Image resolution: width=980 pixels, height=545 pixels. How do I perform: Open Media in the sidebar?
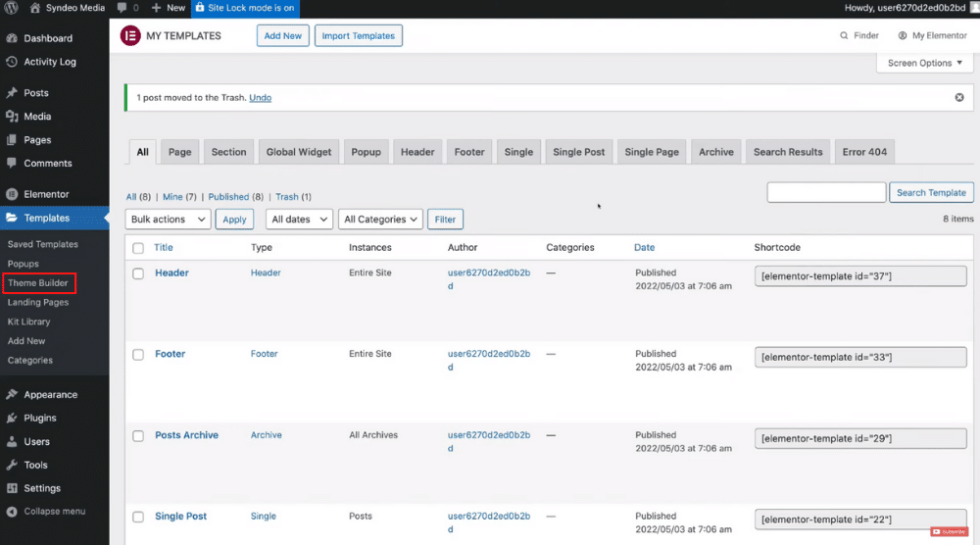tap(37, 117)
